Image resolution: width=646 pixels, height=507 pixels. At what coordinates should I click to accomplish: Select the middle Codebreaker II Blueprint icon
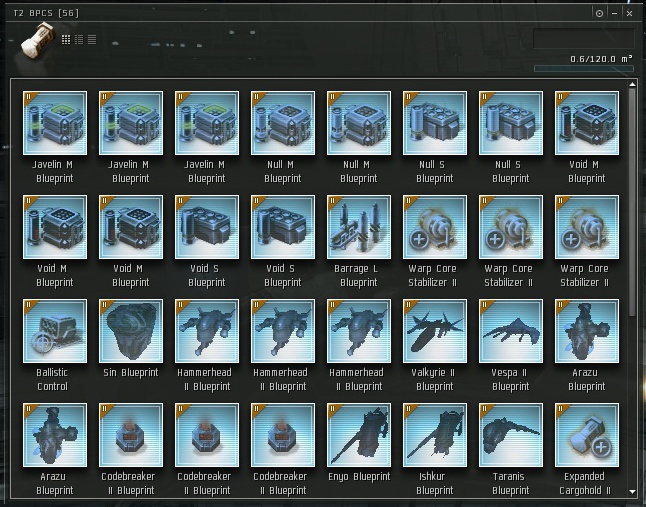207,435
